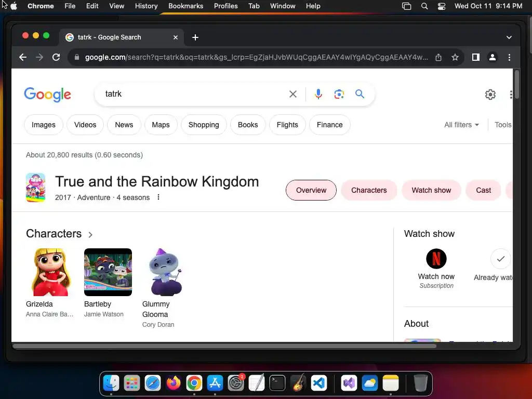The width and height of the screenshot is (532, 399).
Task: Click the lock icon in address bar
Action: [x=77, y=57]
